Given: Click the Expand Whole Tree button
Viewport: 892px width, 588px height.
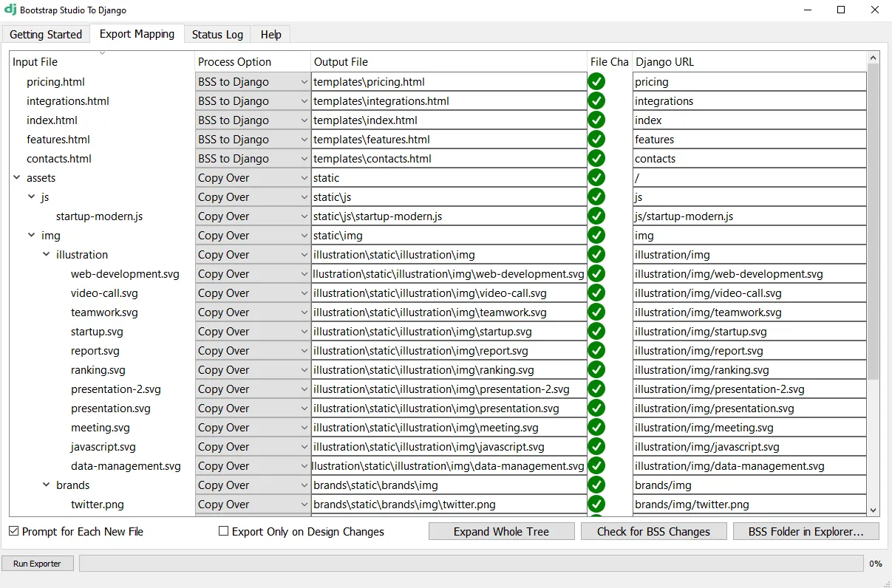Looking at the screenshot, I should 501,531.
